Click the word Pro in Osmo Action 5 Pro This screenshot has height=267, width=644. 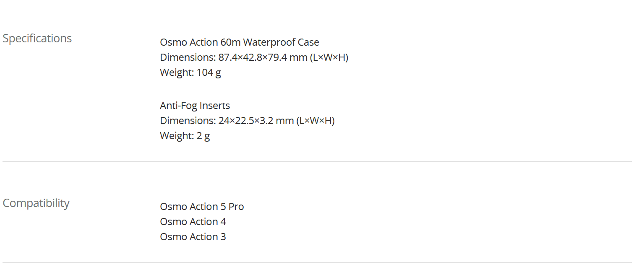click(x=236, y=207)
